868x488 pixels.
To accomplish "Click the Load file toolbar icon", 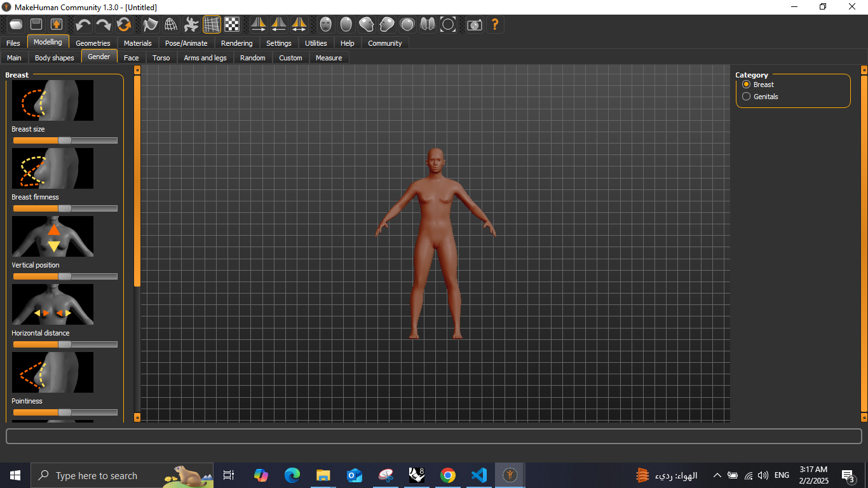I will point(16,25).
